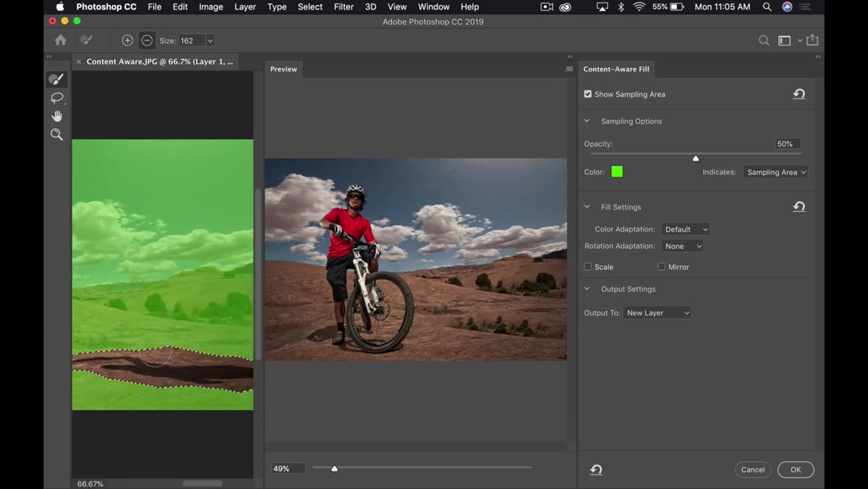Image resolution: width=868 pixels, height=489 pixels.
Task: Click the OK button
Action: click(796, 469)
